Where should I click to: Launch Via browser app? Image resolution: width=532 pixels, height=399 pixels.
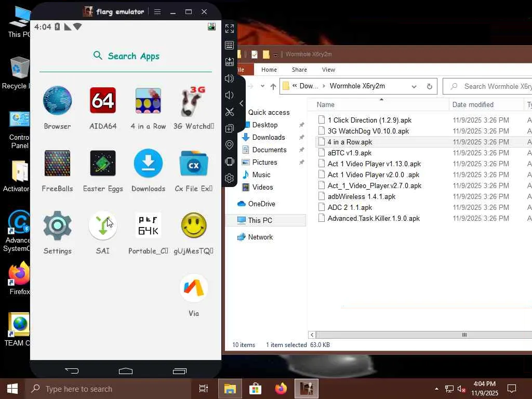pyautogui.click(x=193, y=288)
